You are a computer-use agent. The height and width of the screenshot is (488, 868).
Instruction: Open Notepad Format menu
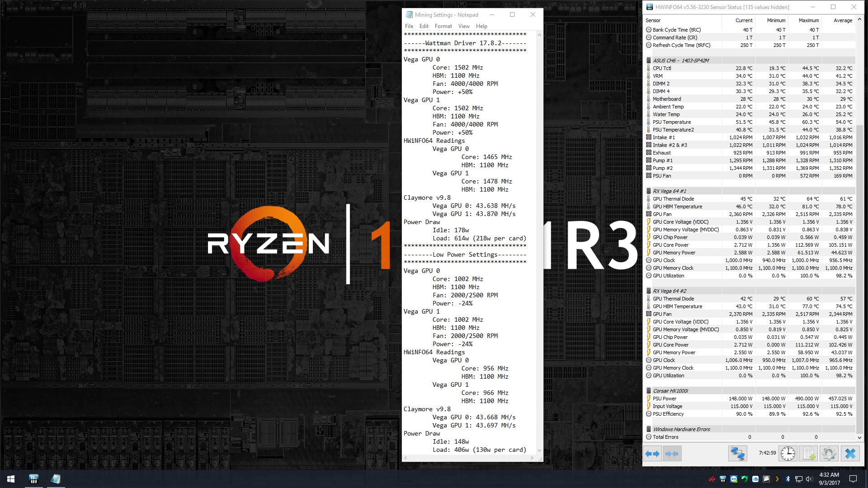443,26
